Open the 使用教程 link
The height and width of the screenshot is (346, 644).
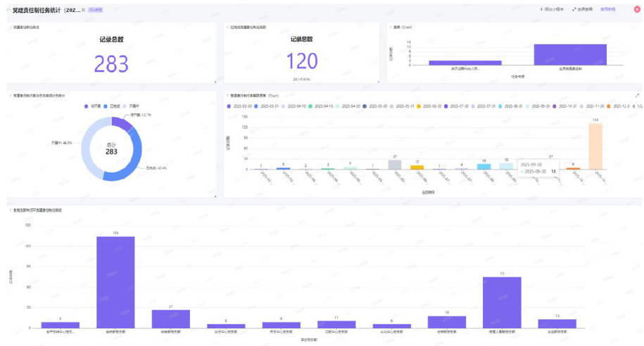pyautogui.click(x=607, y=10)
